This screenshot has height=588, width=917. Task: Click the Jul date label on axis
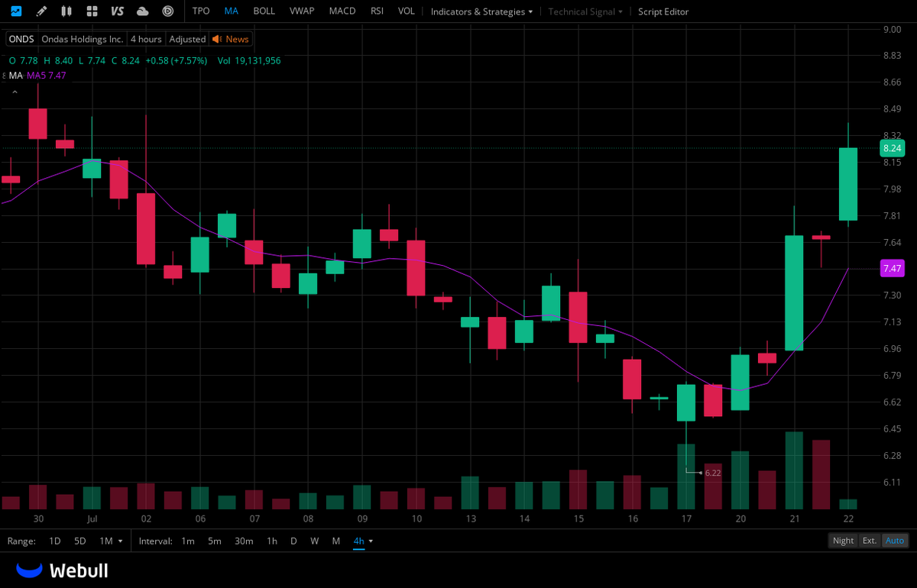(x=92, y=519)
